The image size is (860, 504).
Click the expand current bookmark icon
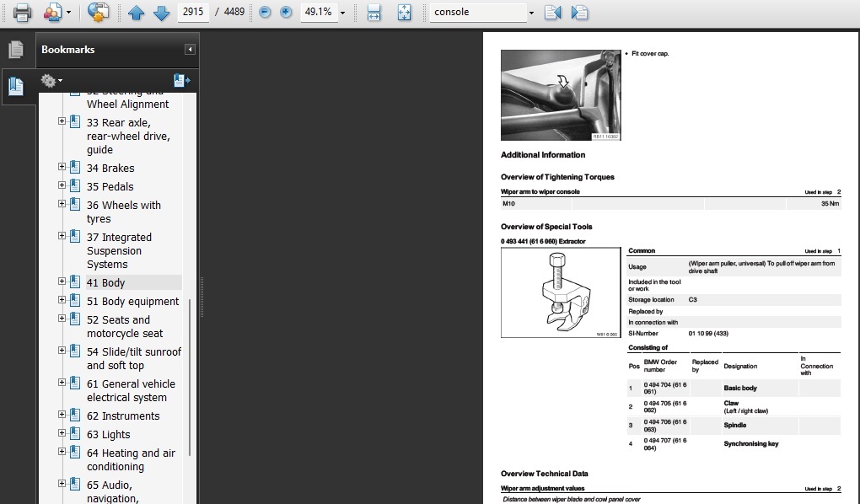pyautogui.click(x=181, y=81)
